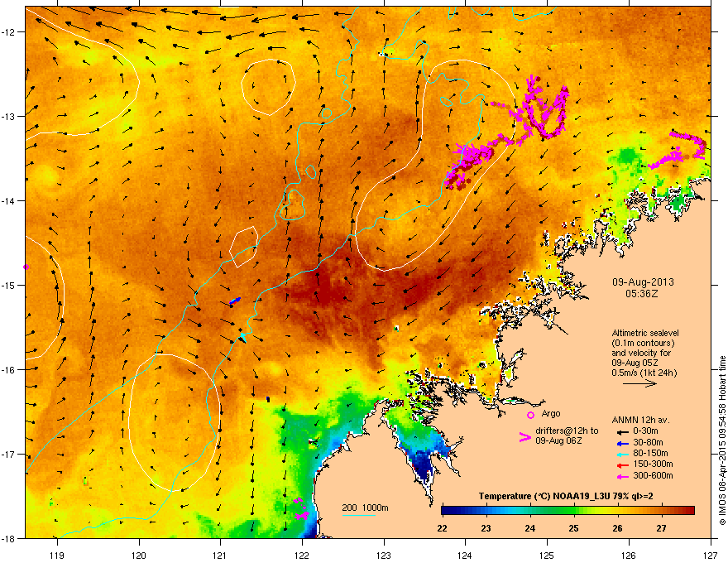Screen dimensions: 728x563
Task: Click the colorbar tick label 22
Action: [442, 528]
